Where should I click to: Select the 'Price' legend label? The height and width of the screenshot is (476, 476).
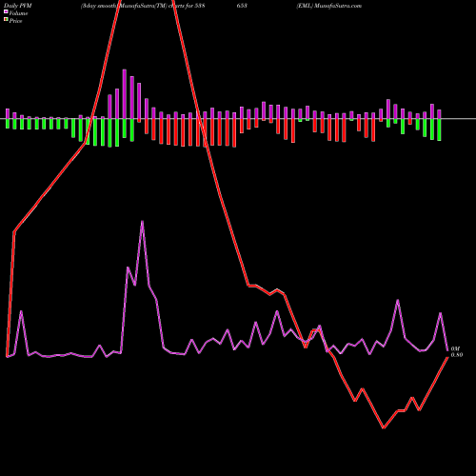coord(15,21)
